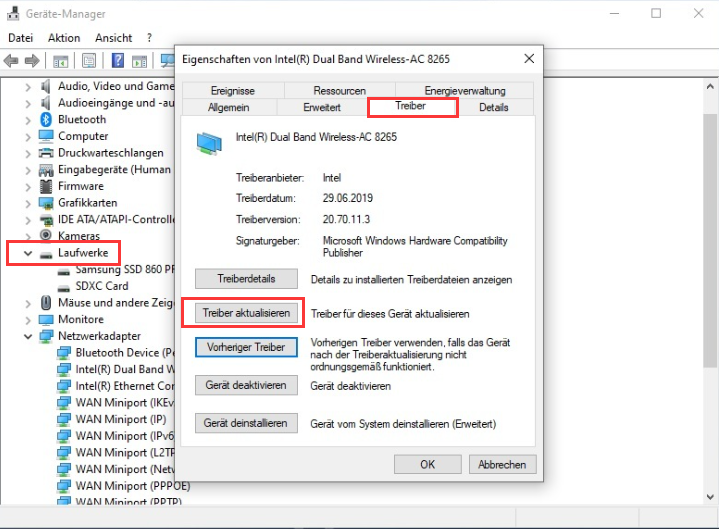Click the Kameras webcam icon
Viewport: 719px width, 529px height.
[x=46, y=236]
